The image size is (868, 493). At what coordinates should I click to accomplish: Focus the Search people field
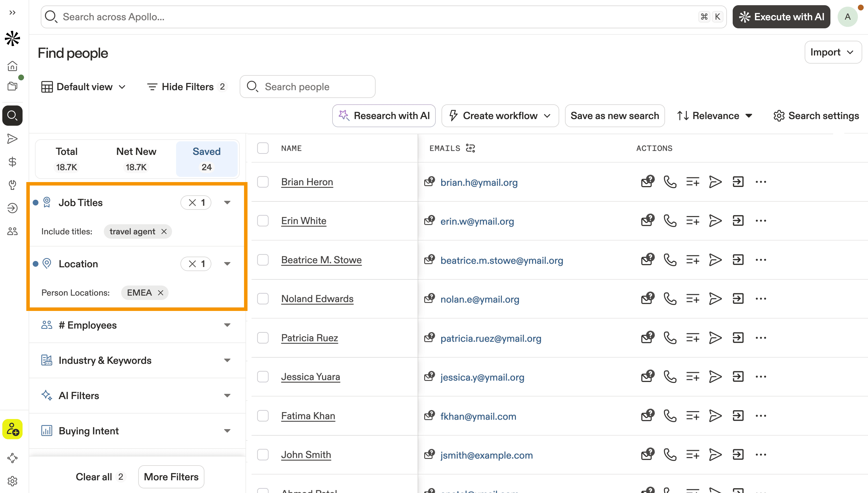(307, 87)
